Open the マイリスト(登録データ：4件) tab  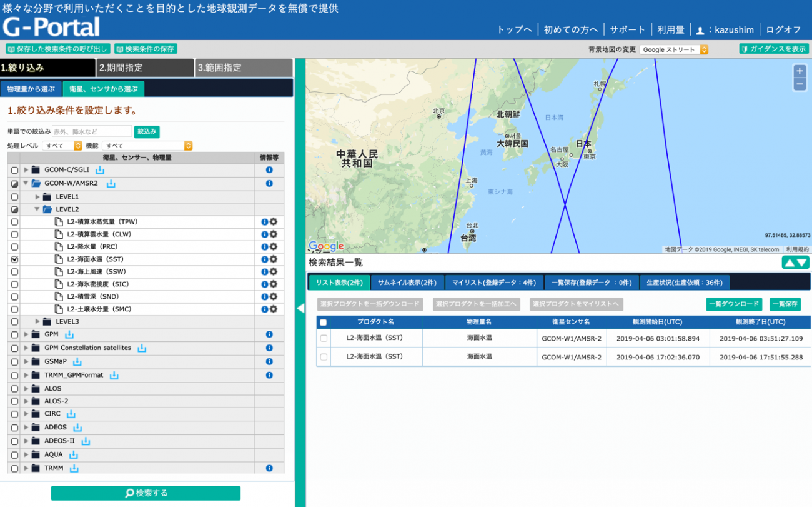pos(494,283)
